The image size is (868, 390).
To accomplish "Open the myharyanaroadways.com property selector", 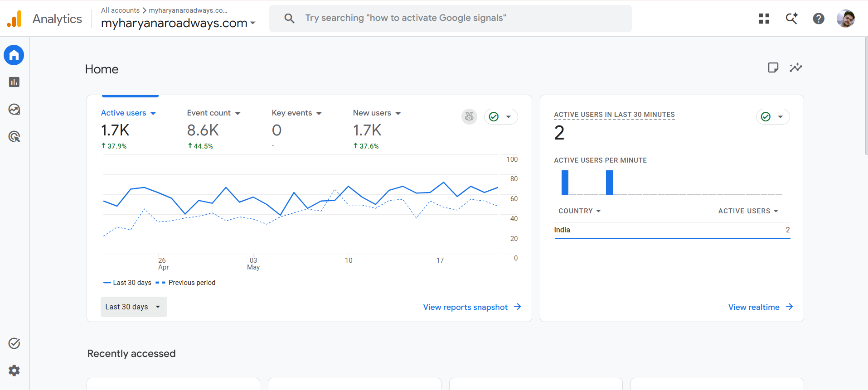I will click(x=178, y=23).
